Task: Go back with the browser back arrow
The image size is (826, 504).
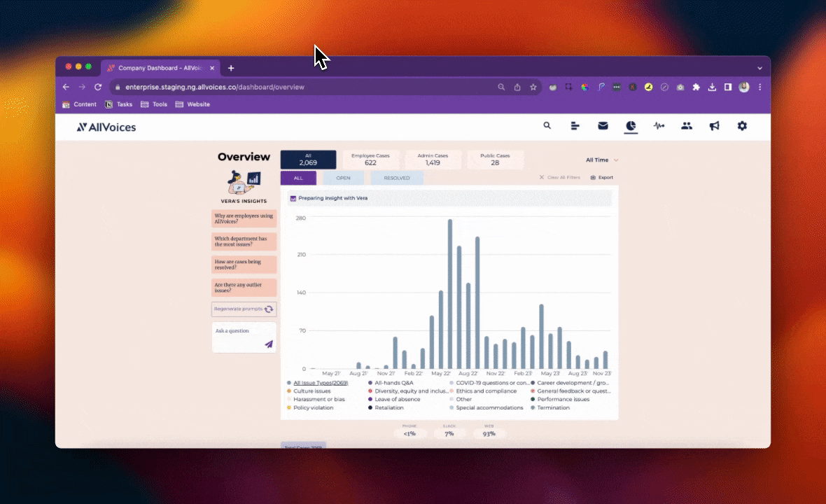Action: tap(66, 87)
